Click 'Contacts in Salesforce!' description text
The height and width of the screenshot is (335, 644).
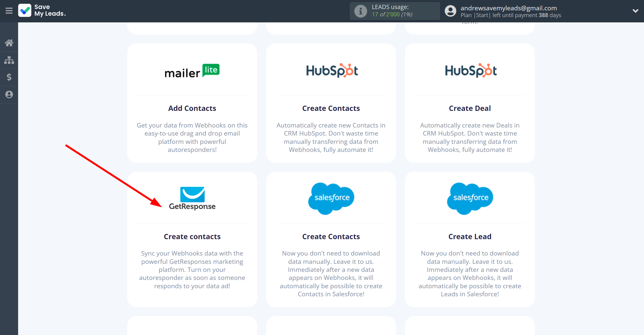[331, 294]
